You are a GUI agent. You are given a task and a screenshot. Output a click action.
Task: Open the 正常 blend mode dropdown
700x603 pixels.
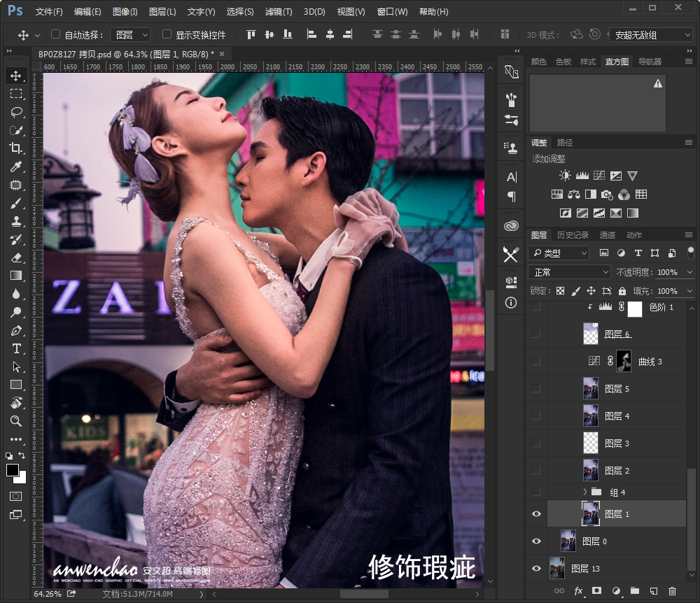569,271
